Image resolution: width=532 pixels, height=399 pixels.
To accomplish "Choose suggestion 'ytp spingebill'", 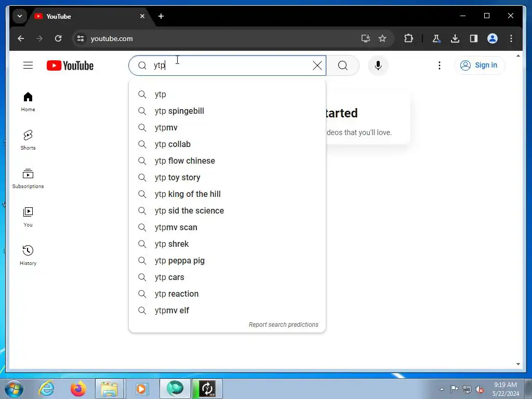I will click(227, 111).
